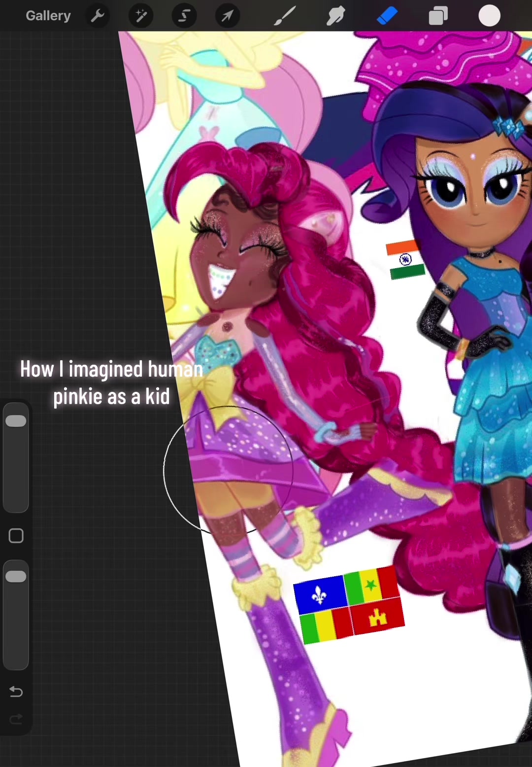This screenshot has height=767, width=532.
Task: Select the caption 'How I imagined human pinkie as a kid'
Action: [x=111, y=383]
